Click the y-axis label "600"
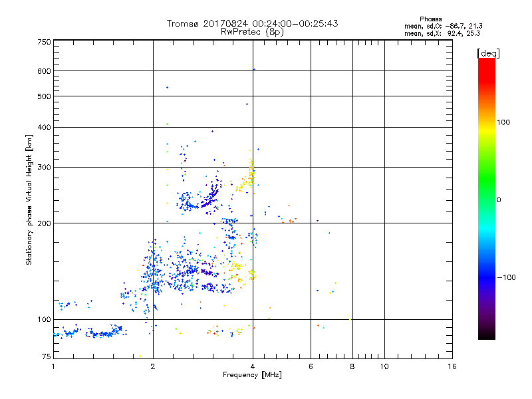The height and width of the screenshot is (399, 532). [44, 71]
